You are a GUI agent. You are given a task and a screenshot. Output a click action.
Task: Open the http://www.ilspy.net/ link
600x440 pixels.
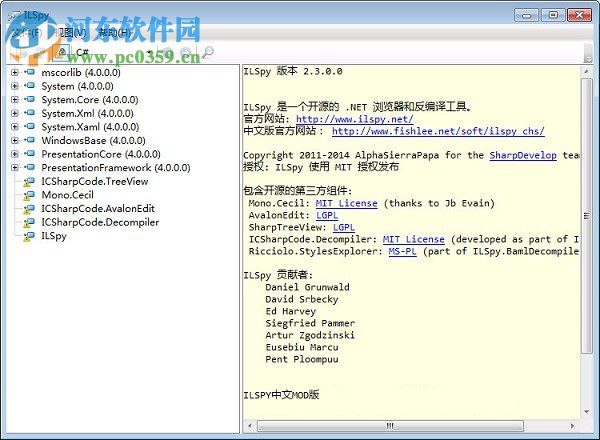tap(355, 119)
